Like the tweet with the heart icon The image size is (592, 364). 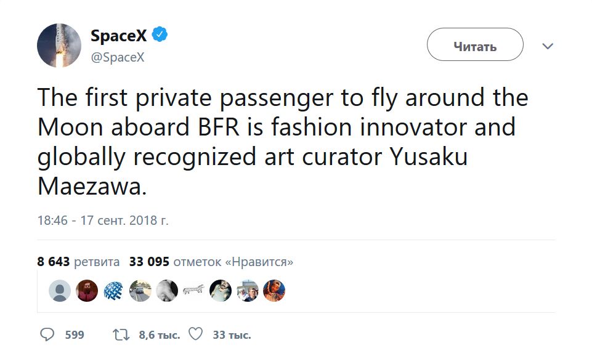pyautogui.click(x=196, y=334)
